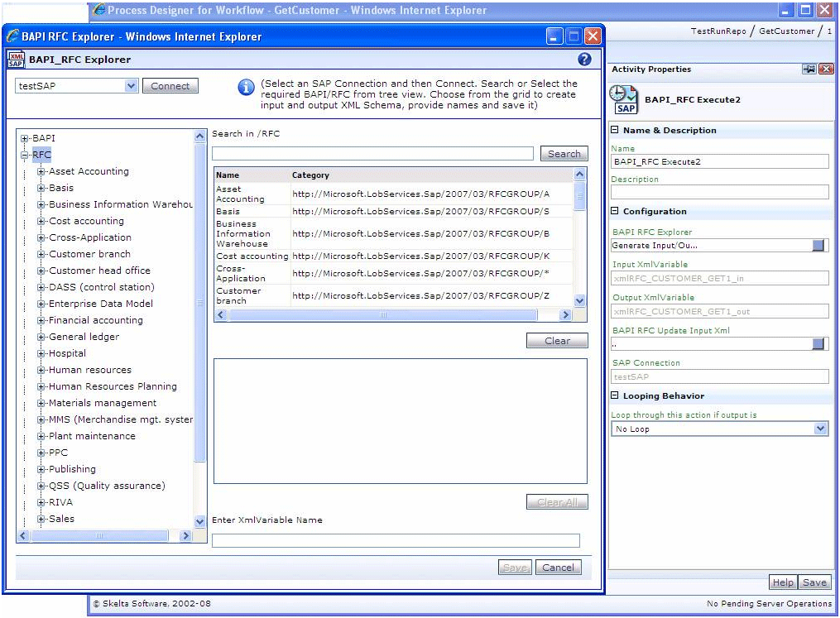Collapse the Configuration section
This screenshot has height=618, width=840.
click(615, 212)
